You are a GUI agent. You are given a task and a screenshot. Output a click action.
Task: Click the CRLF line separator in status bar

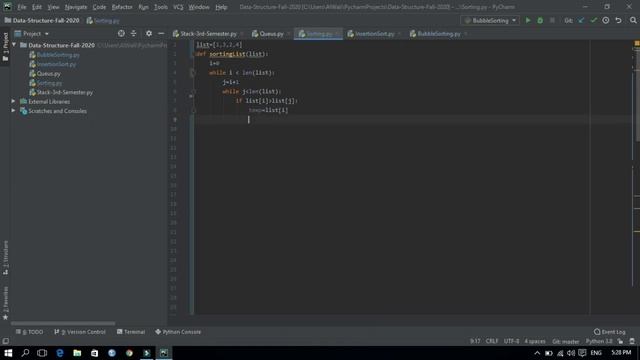pos(492,341)
